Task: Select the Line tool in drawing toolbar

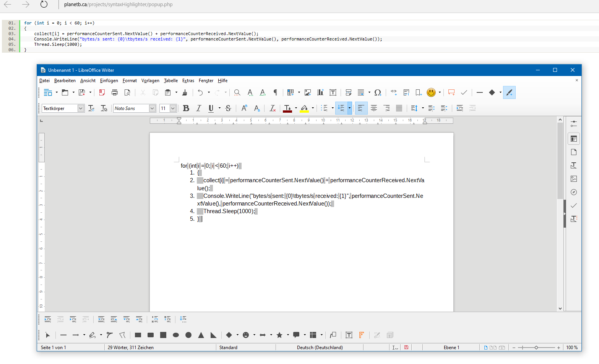Action: coord(63,335)
